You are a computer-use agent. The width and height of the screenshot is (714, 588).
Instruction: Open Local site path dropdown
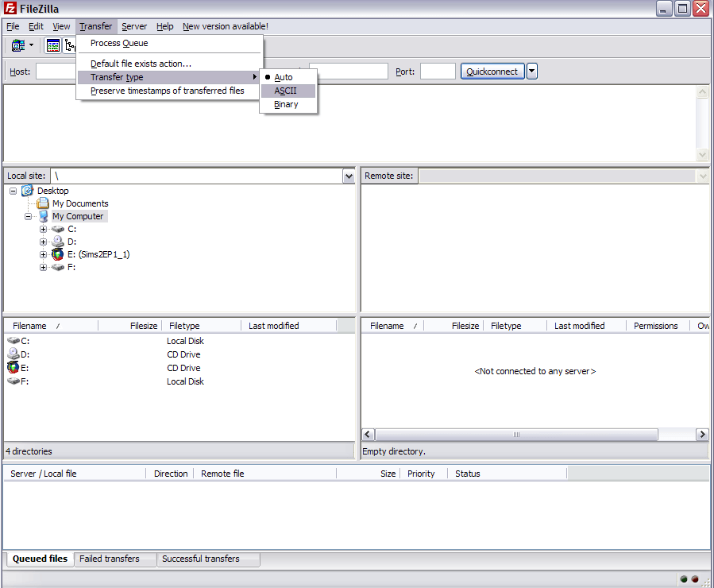pyautogui.click(x=349, y=176)
